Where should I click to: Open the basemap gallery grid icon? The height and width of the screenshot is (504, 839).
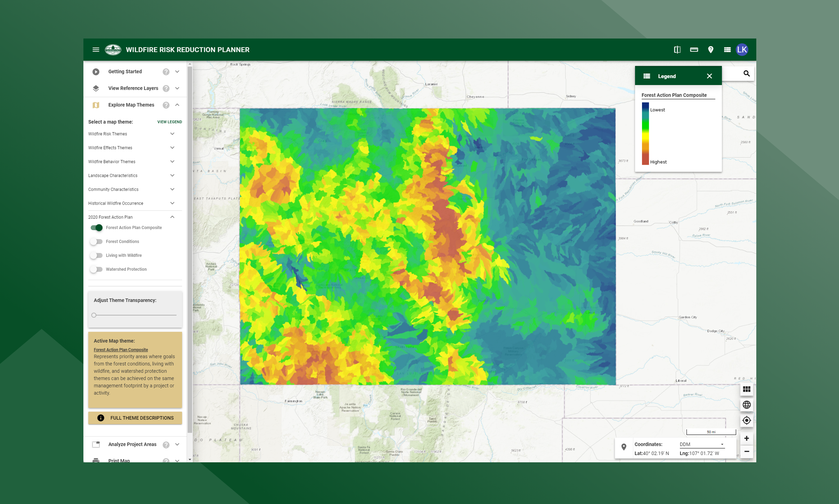pos(746,389)
